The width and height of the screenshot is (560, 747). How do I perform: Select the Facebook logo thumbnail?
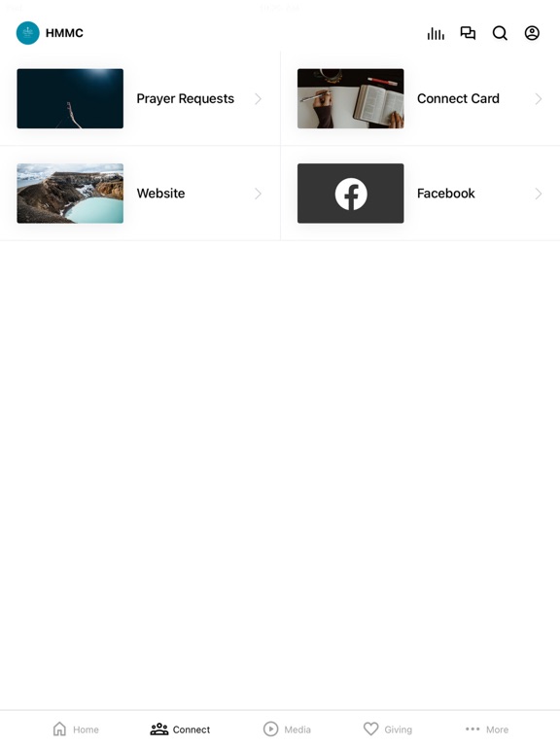pyautogui.click(x=350, y=194)
